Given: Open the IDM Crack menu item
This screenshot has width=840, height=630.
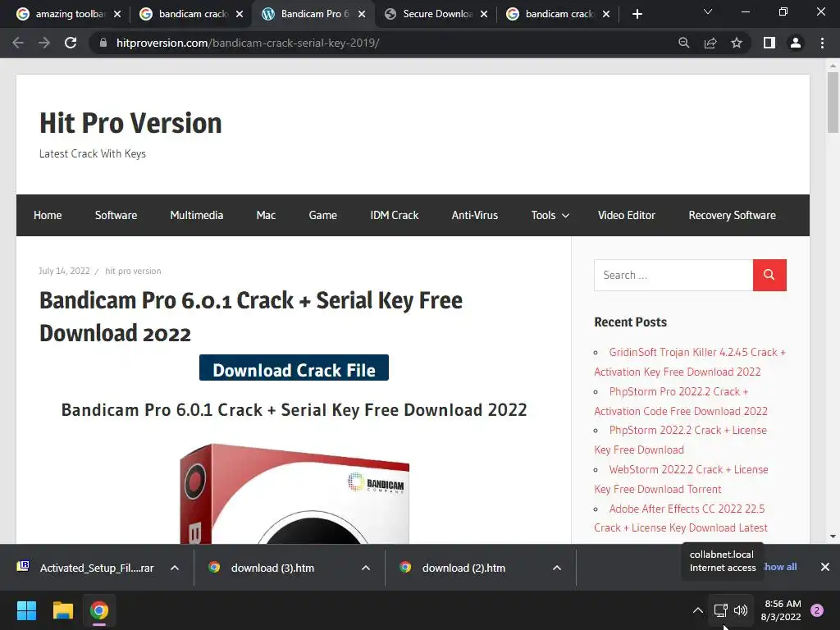Looking at the screenshot, I should [395, 216].
